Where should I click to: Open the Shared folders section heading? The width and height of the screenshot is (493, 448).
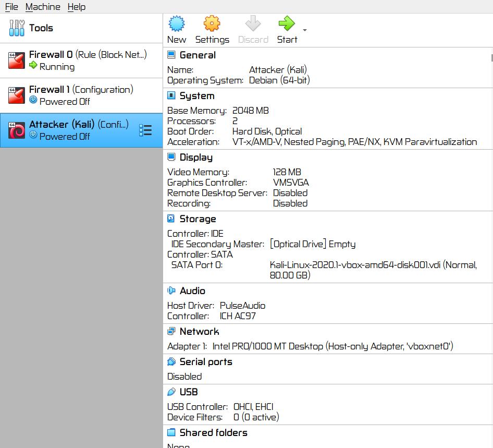click(x=213, y=433)
